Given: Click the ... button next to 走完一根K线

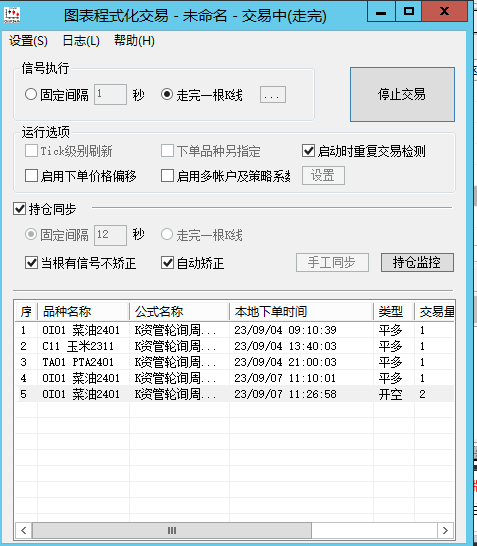Looking at the screenshot, I should (x=273, y=95).
